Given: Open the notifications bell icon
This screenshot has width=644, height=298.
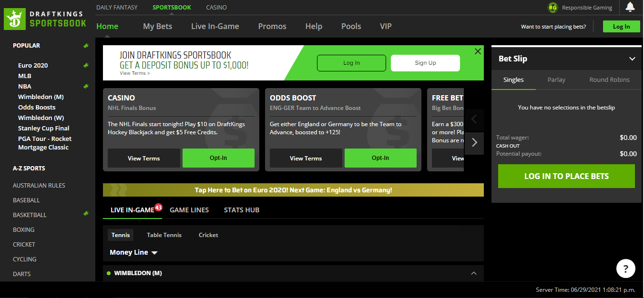Looking at the screenshot, I should [630, 7].
